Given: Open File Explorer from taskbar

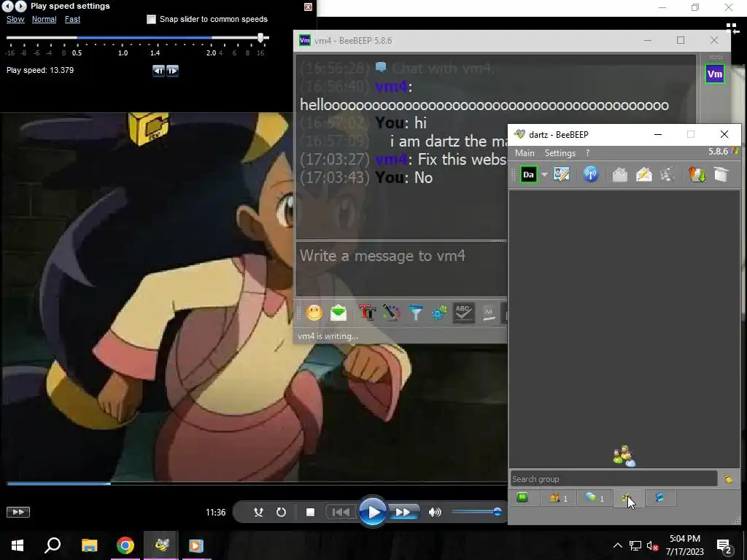Looking at the screenshot, I should click(89, 545).
